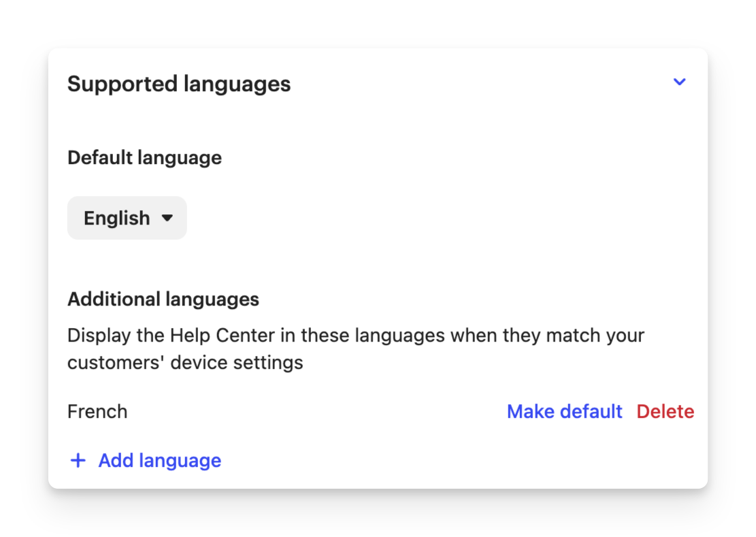Screen dimensions: 756x537
Task: Click the Help Center description text
Action: [x=355, y=336]
